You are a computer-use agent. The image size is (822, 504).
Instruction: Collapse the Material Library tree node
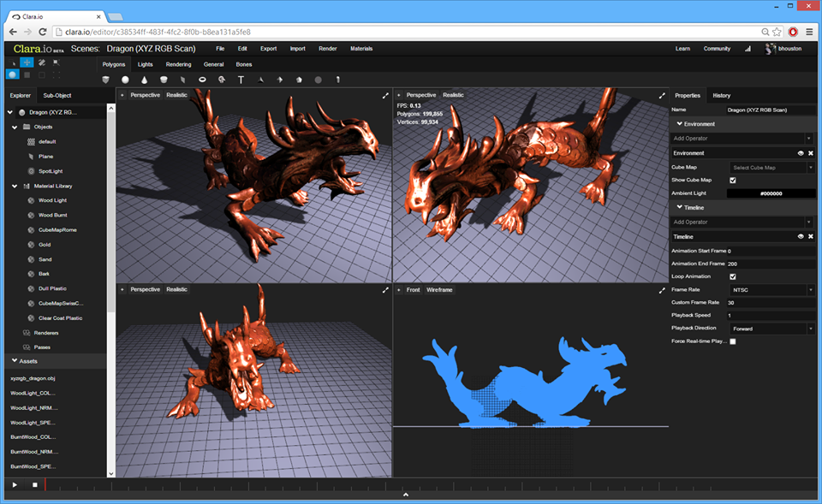point(15,186)
